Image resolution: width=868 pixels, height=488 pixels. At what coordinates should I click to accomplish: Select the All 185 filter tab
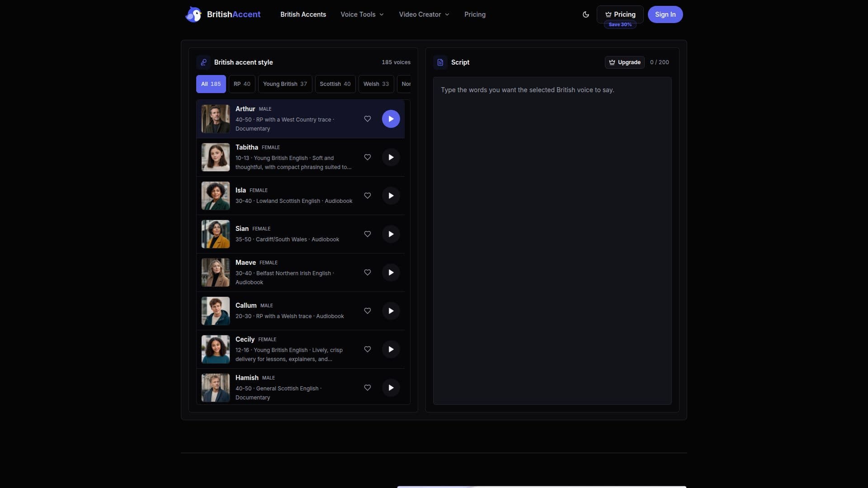pyautogui.click(x=211, y=84)
